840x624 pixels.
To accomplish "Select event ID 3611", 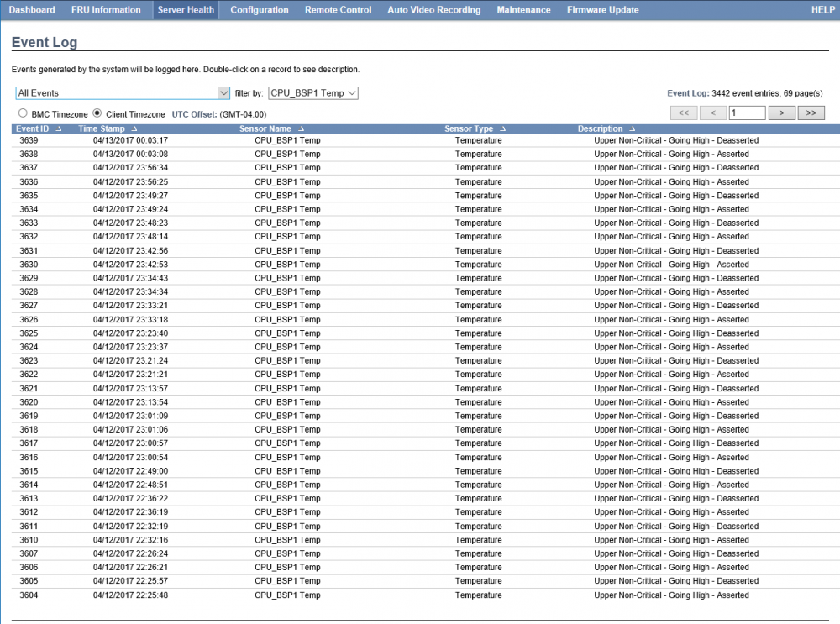I will [x=29, y=527].
